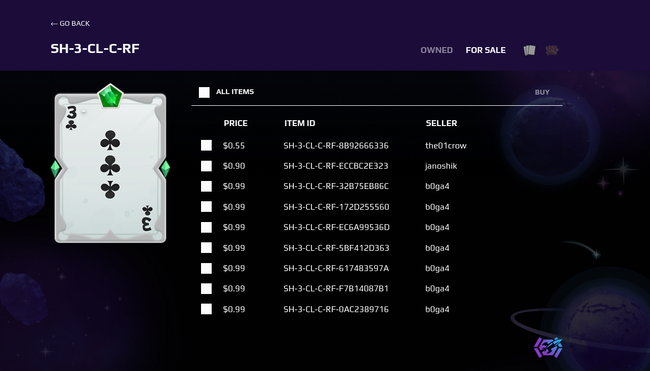Tick checkbox for item SH-3-CL-C-RF-5BF412D363
This screenshot has width=650, height=371.
coord(206,247)
